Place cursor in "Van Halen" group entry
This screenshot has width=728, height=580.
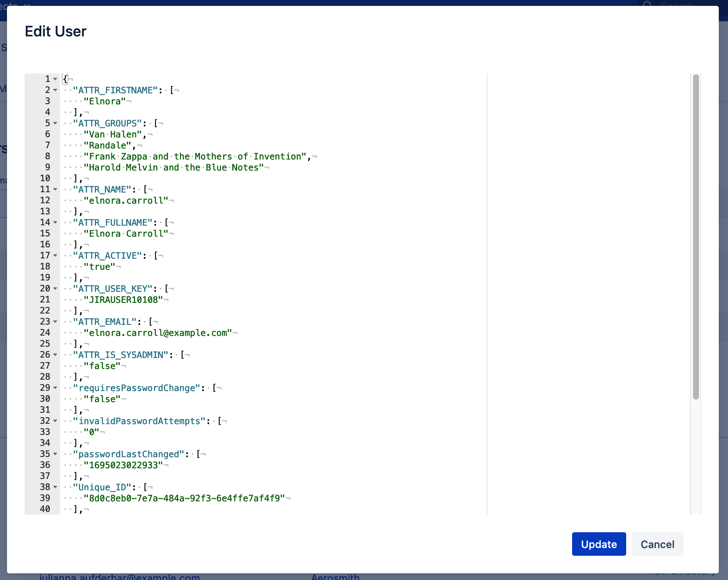(113, 135)
